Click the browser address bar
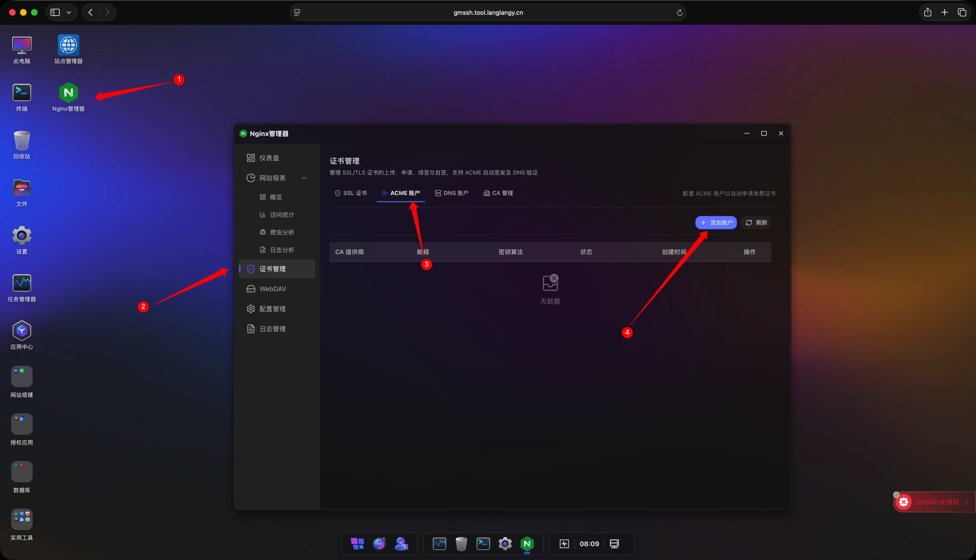976x560 pixels. 488,12
